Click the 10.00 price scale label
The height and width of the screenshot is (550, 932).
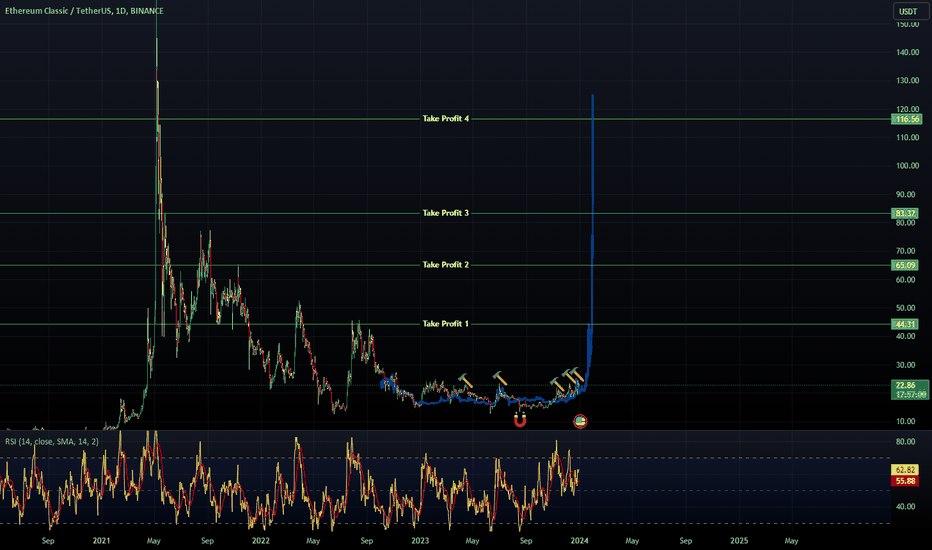pos(906,422)
